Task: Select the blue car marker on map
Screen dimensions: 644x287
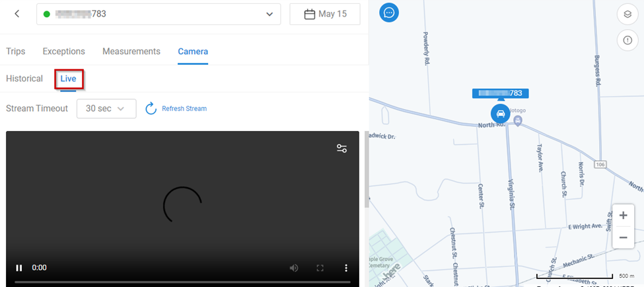Action: (500, 114)
